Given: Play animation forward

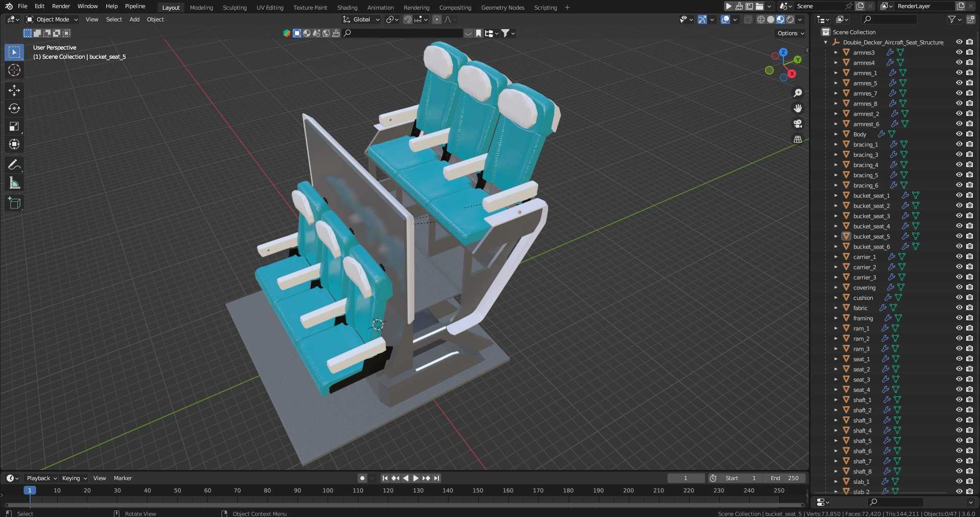Looking at the screenshot, I should click(x=415, y=478).
